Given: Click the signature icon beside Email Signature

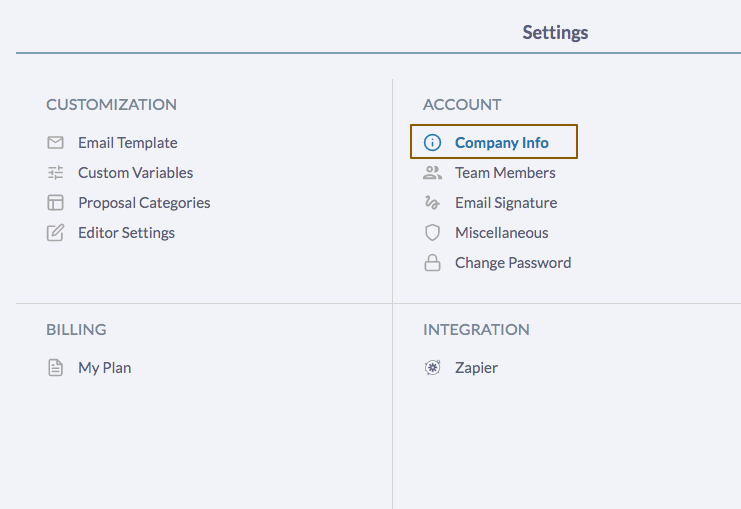Looking at the screenshot, I should tap(432, 203).
